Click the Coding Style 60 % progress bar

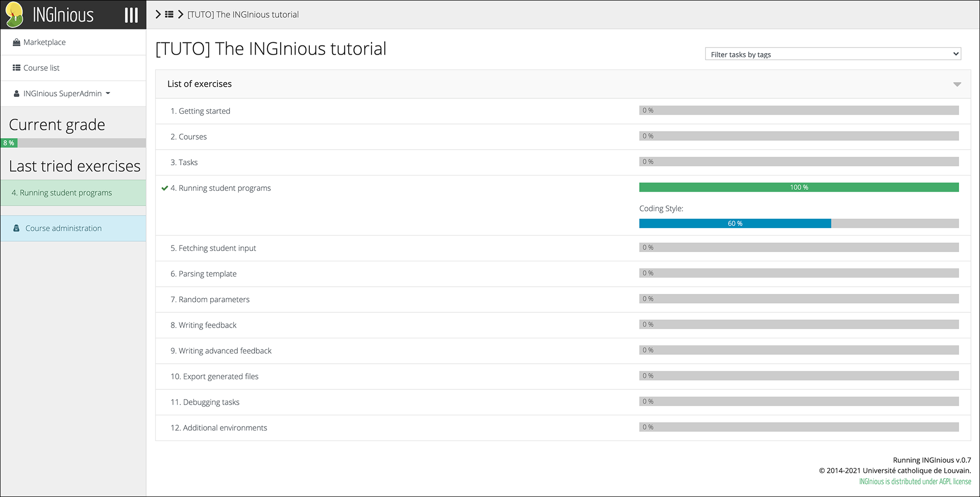click(x=799, y=223)
